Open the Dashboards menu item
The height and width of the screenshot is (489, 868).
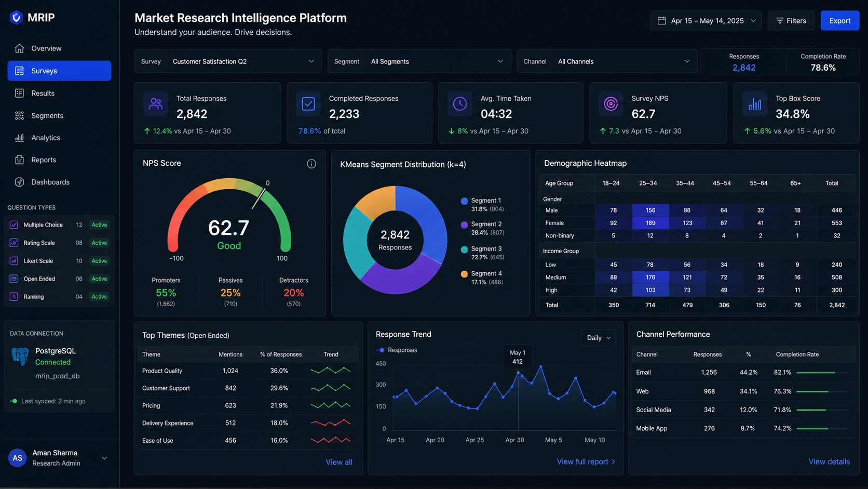pyautogui.click(x=59, y=182)
